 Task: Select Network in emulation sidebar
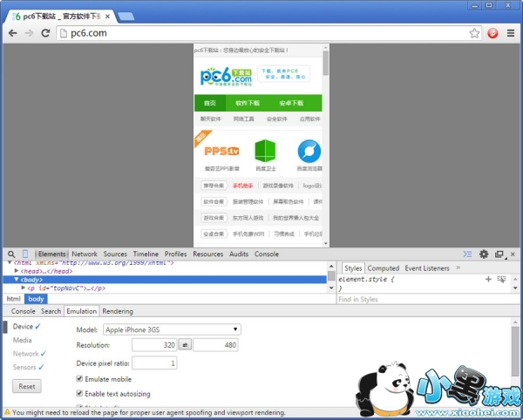(x=25, y=354)
